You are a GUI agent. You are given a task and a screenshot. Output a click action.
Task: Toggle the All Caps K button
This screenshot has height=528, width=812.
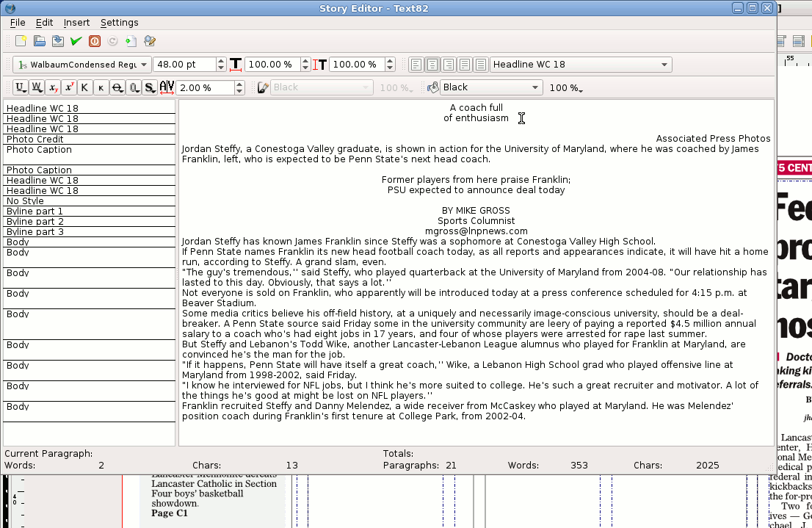[x=85, y=87]
